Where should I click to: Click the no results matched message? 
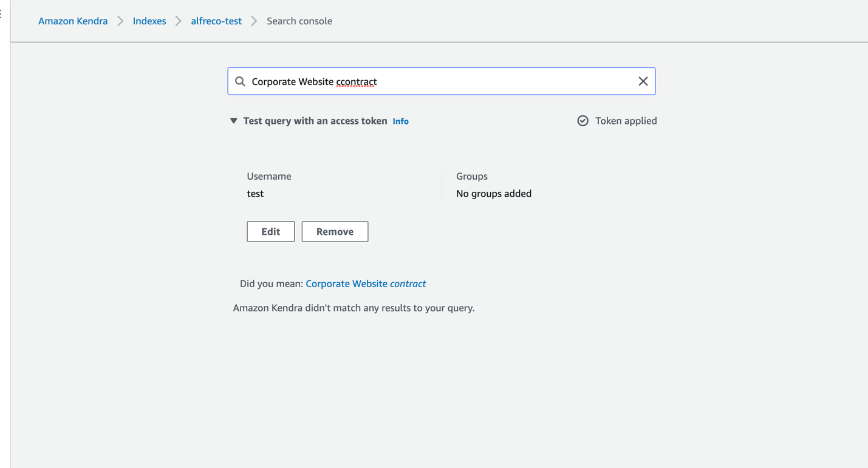point(354,308)
